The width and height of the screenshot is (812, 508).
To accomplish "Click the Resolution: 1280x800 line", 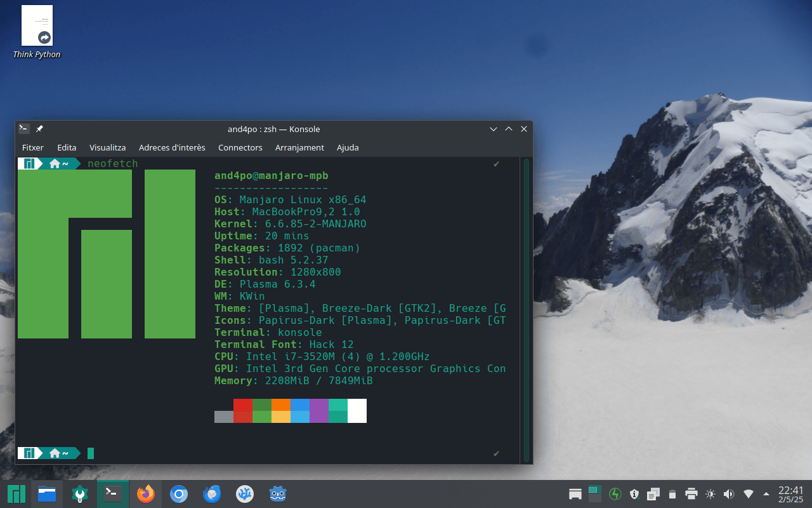I will 278,272.
